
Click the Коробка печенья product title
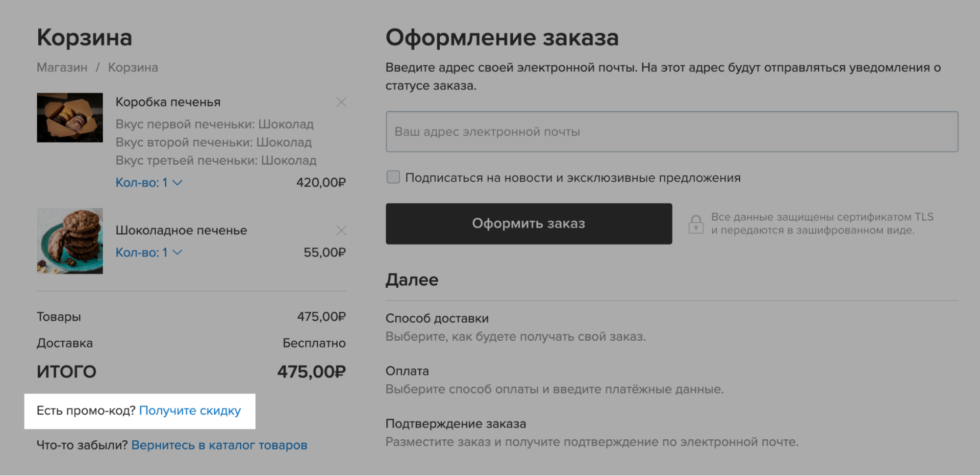pyautogui.click(x=168, y=102)
